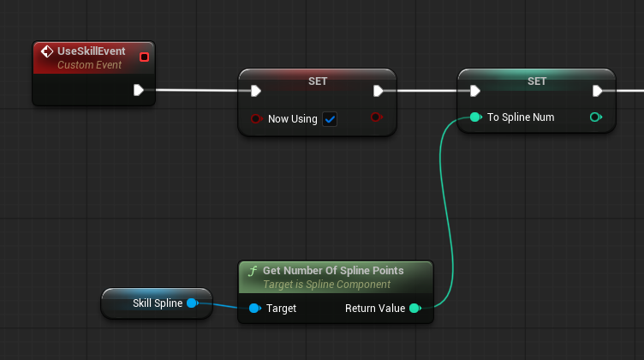This screenshot has height=360, width=644.
Task: Click the blue Target input pin
Action: pyautogui.click(x=254, y=309)
